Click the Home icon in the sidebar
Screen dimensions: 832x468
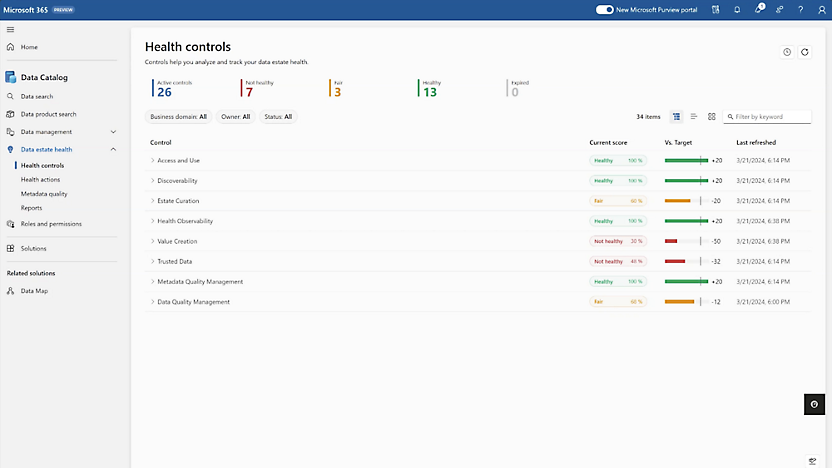coord(10,47)
